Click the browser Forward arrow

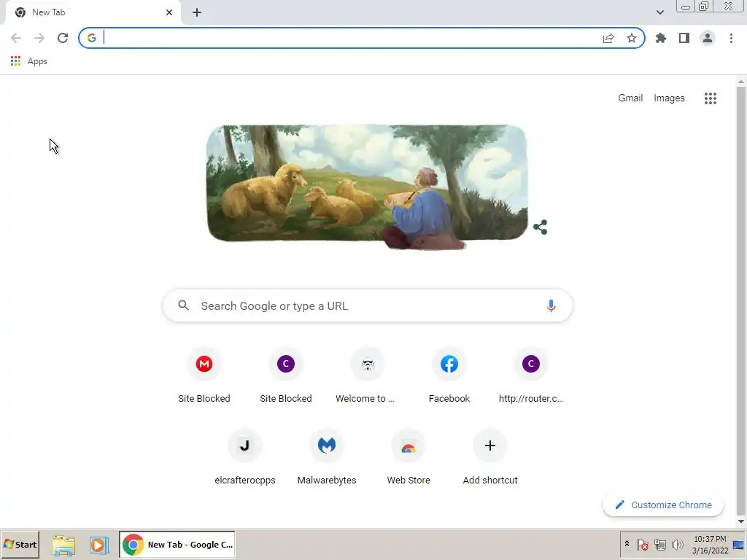[x=39, y=38]
